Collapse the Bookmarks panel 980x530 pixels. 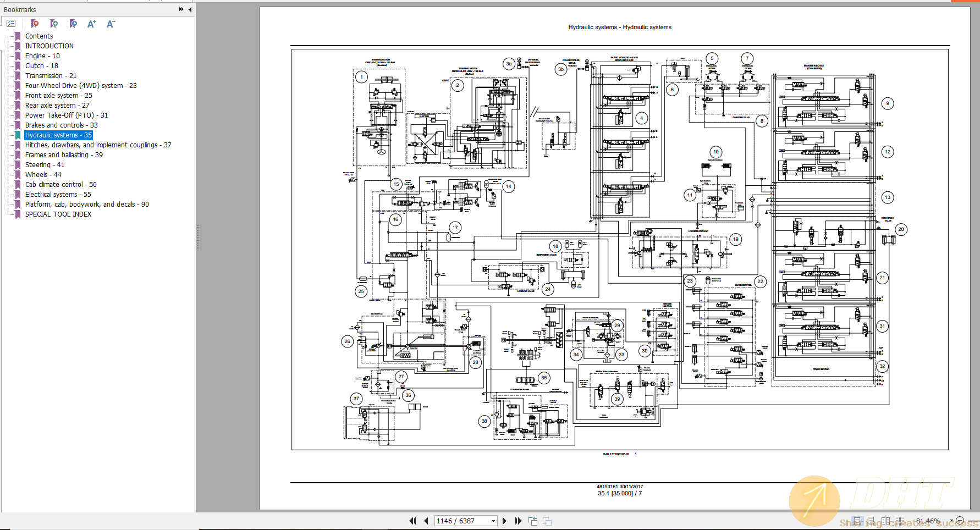(x=190, y=9)
